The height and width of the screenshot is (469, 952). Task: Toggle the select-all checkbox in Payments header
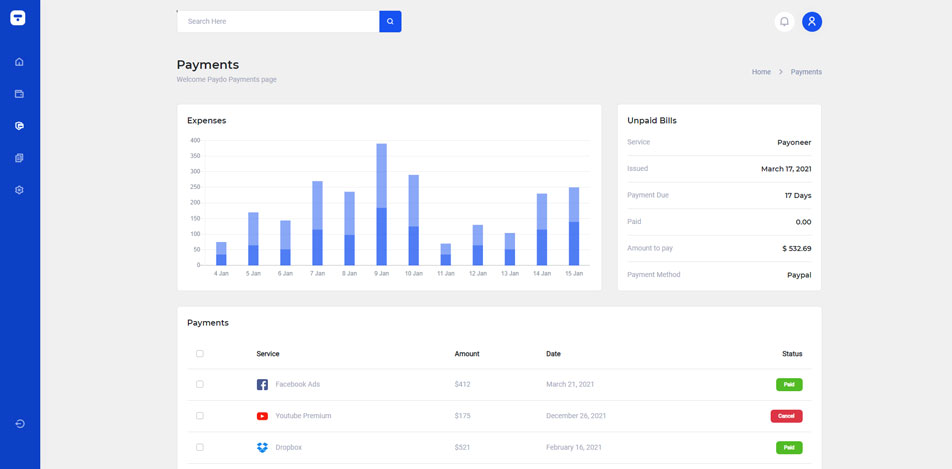[200, 353]
